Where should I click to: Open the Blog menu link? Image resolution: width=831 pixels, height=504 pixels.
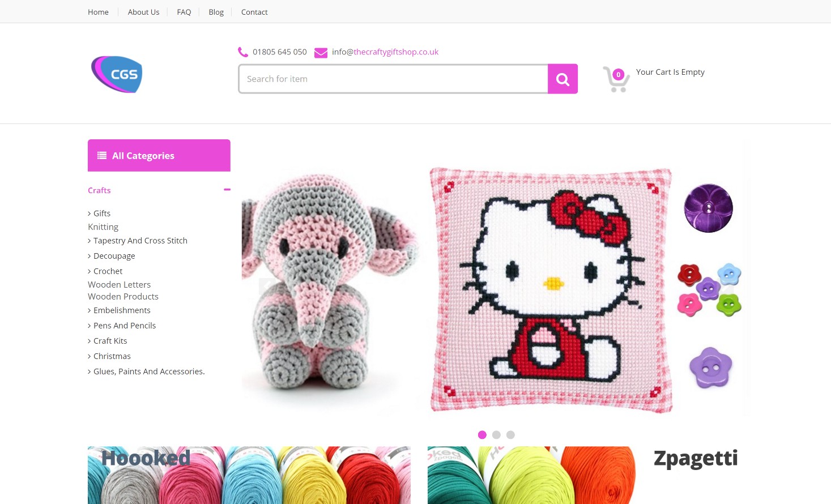click(216, 12)
